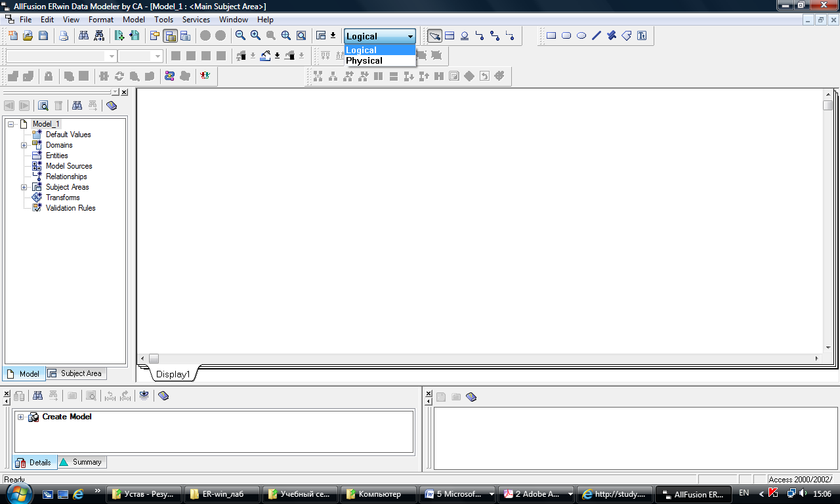Select Relationships in model explorer
The height and width of the screenshot is (504, 840).
click(x=66, y=177)
